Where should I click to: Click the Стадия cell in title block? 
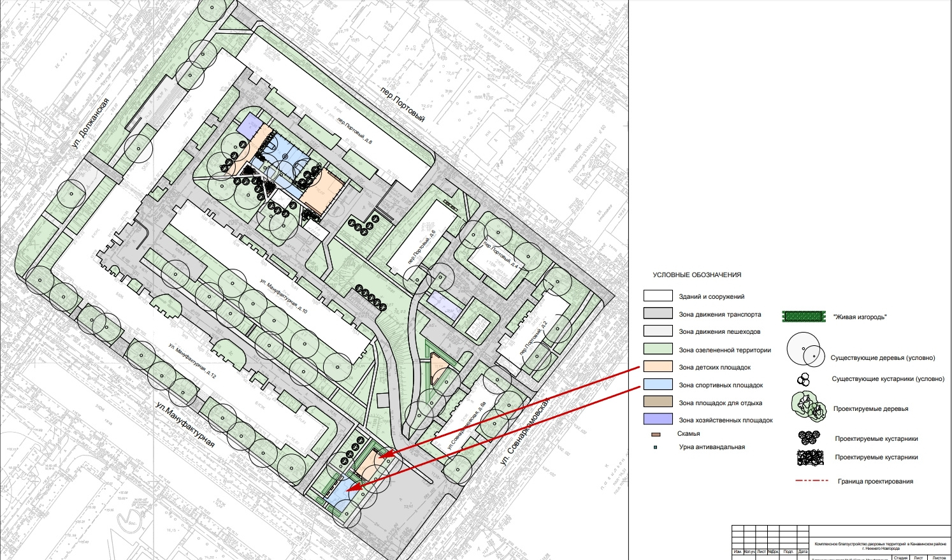click(x=900, y=557)
